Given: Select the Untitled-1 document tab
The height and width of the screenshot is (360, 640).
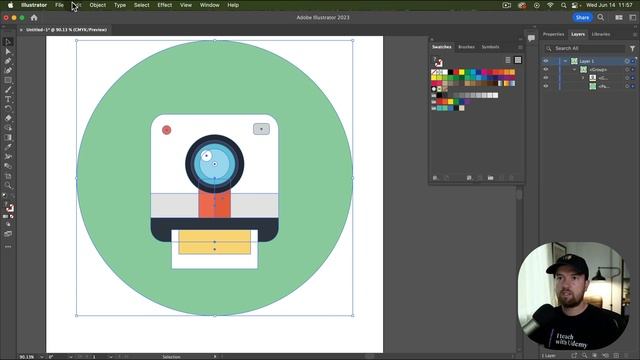Looking at the screenshot, I should pyautogui.click(x=67, y=30).
